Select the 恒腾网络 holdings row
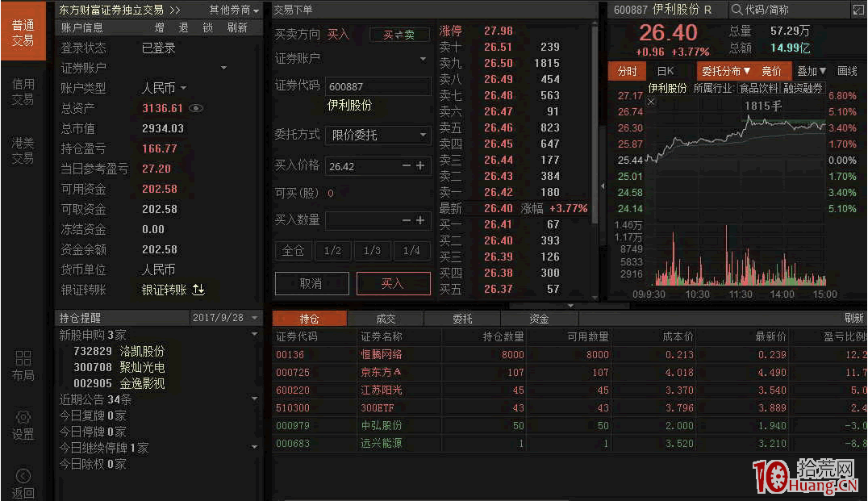This screenshot has width=868, height=501. click(x=570, y=354)
